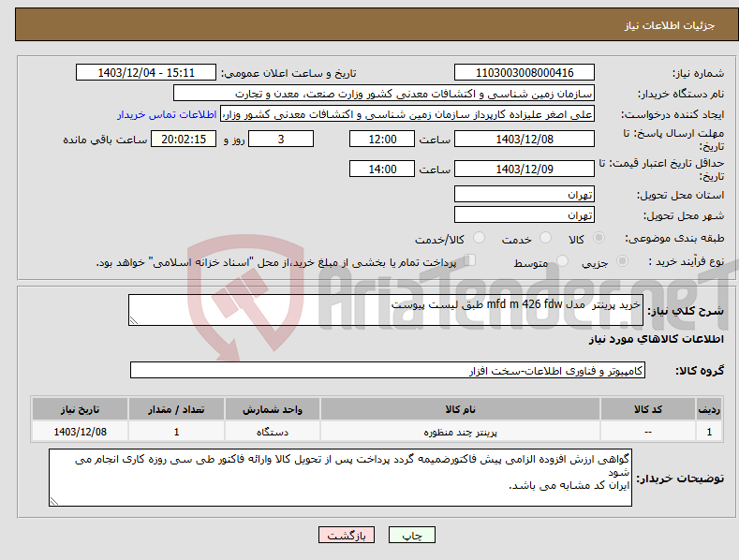Image resolution: width=739 pixels, height=560 pixels.
Task: Click the پرینتر چند منظوره table cell
Action: pyautogui.click(x=461, y=432)
